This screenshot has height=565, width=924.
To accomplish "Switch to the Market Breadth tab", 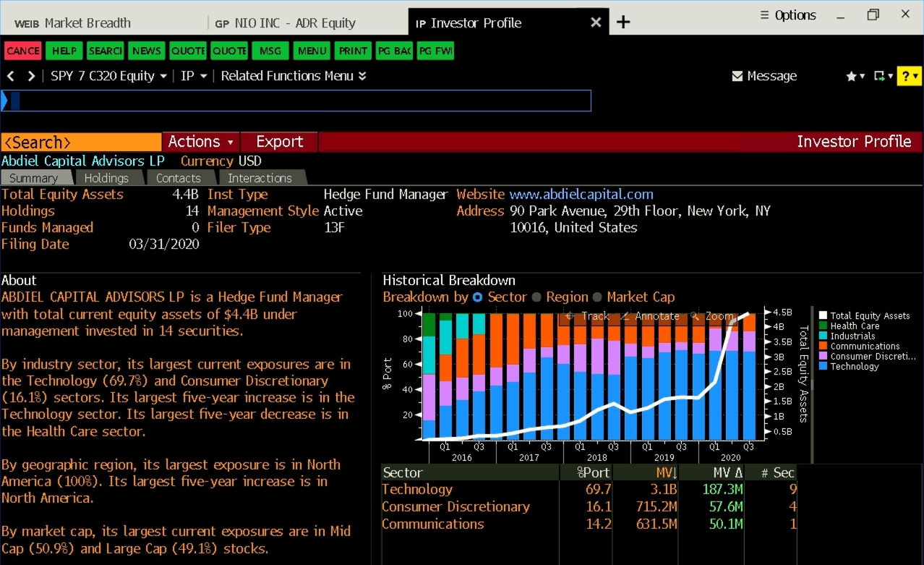I will pyautogui.click(x=73, y=23).
